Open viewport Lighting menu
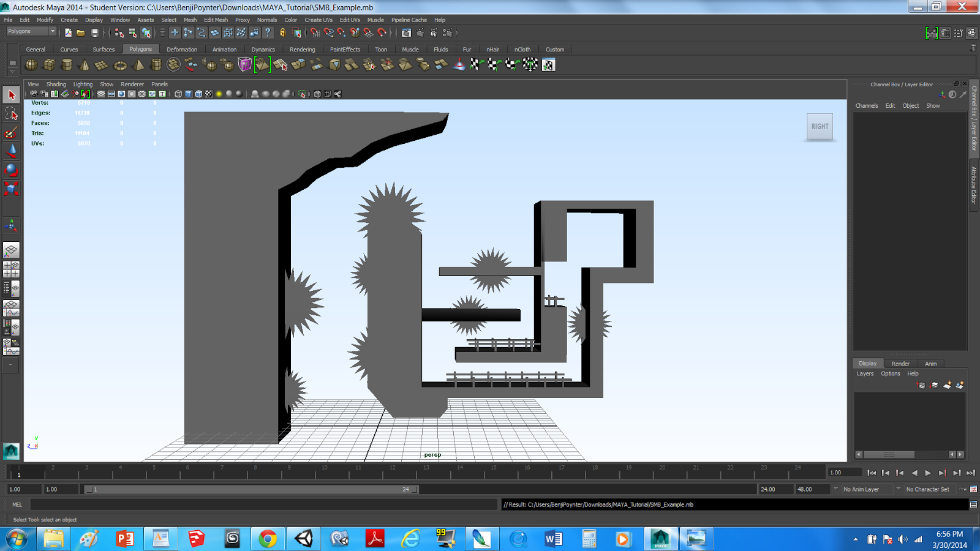This screenshot has width=980, height=551. 83,84
